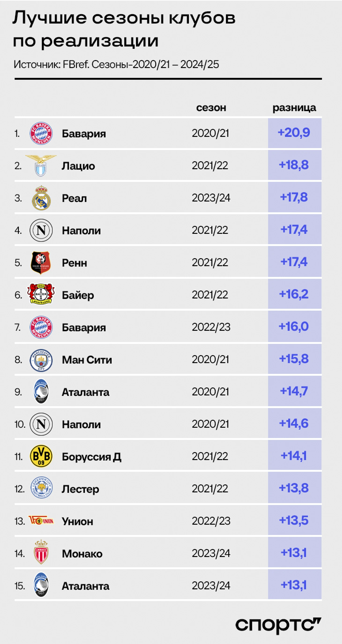The width and height of the screenshot is (342, 644).
Task: Click the Napoli logo in row 4
Action: pyautogui.click(x=41, y=230)
